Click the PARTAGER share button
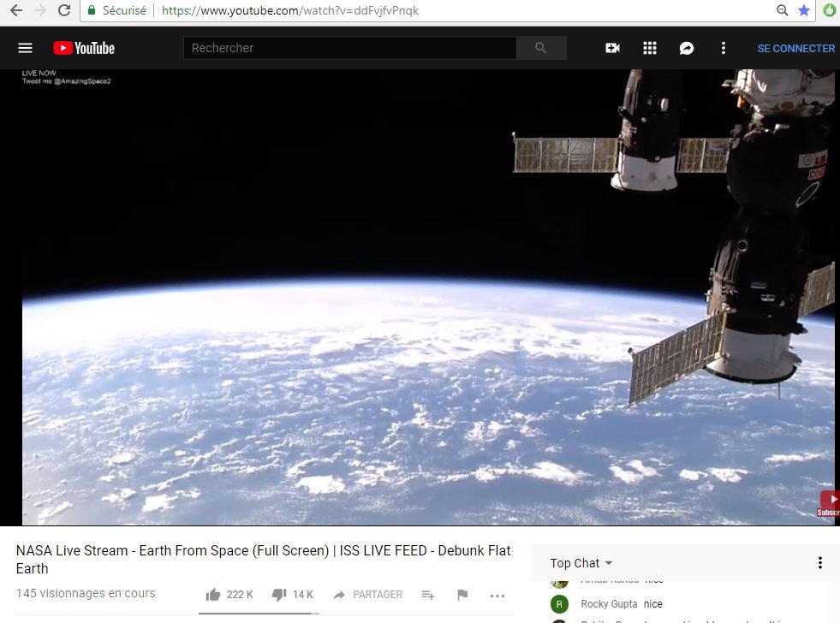Image resolution: width=840 pixels, height=623 pixels. 367,595
